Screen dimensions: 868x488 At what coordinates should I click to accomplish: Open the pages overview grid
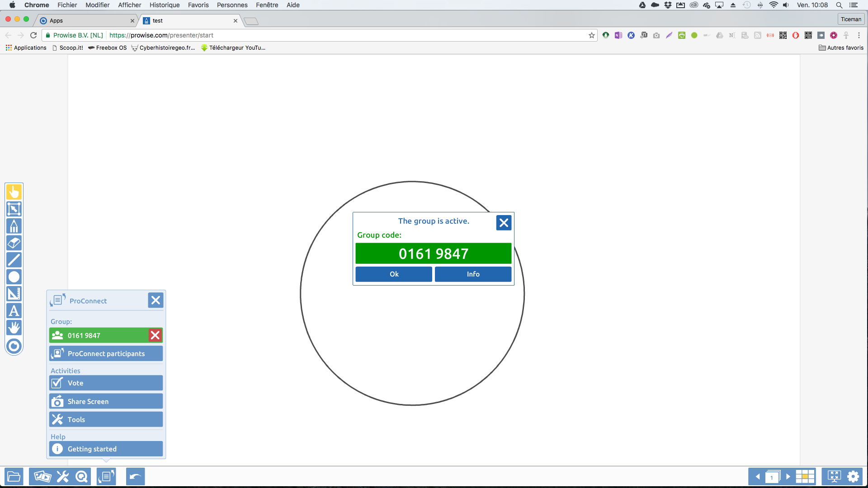tap(805, 477)
